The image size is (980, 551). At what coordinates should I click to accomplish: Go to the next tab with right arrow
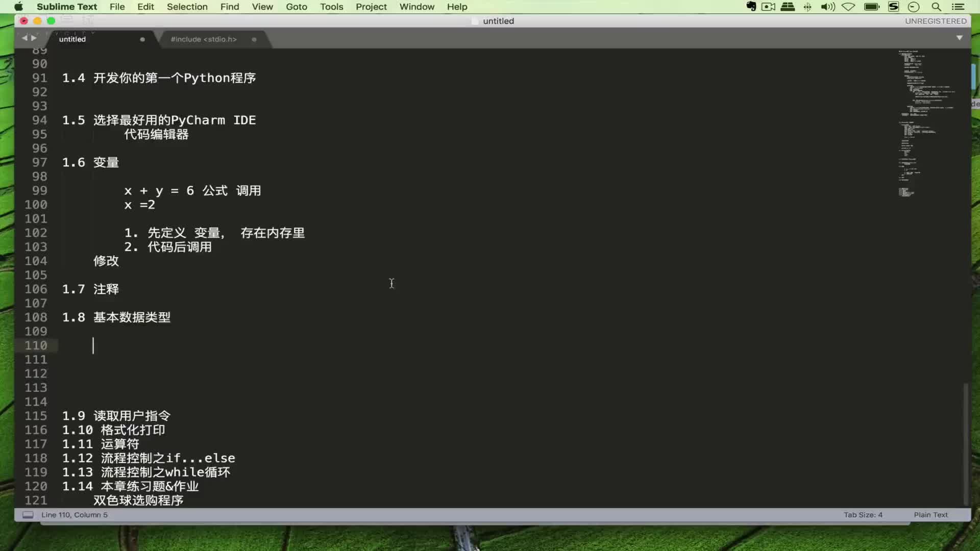34,38
